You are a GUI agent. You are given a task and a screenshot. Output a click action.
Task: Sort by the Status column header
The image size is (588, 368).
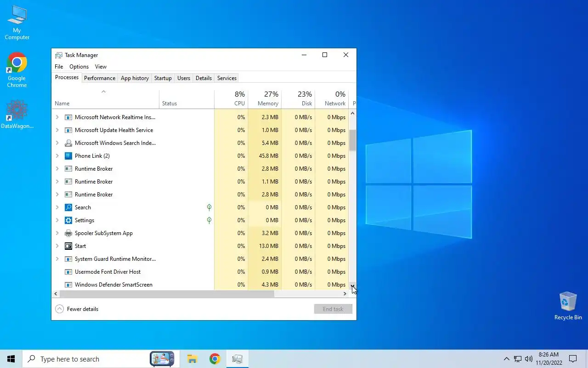[x=187, y=98]
